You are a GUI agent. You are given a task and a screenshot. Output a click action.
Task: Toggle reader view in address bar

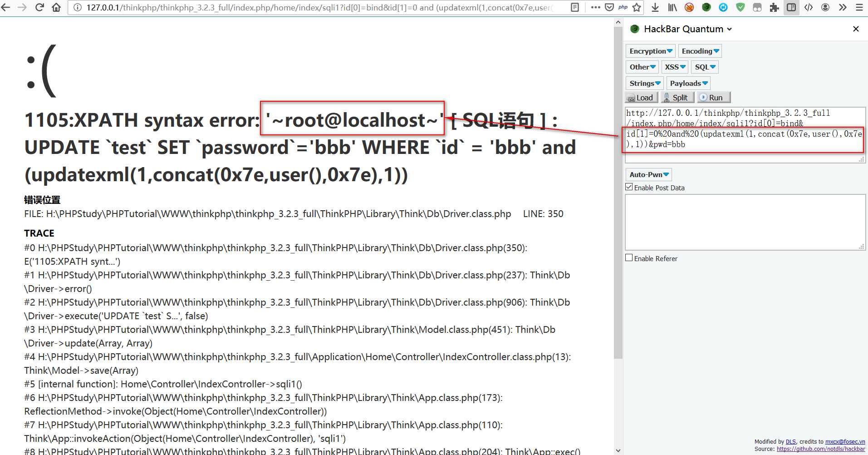575,7
